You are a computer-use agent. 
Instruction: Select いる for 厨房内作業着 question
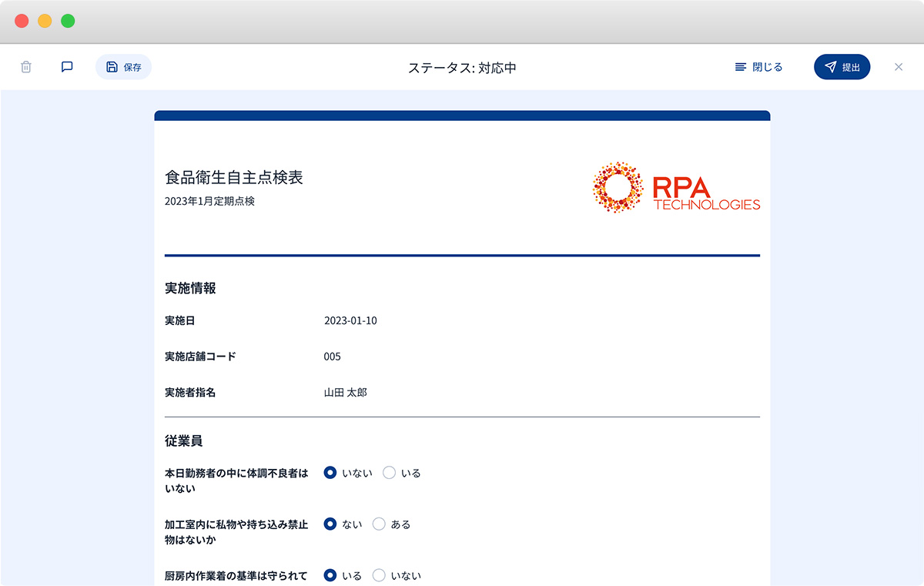(331, 575)
